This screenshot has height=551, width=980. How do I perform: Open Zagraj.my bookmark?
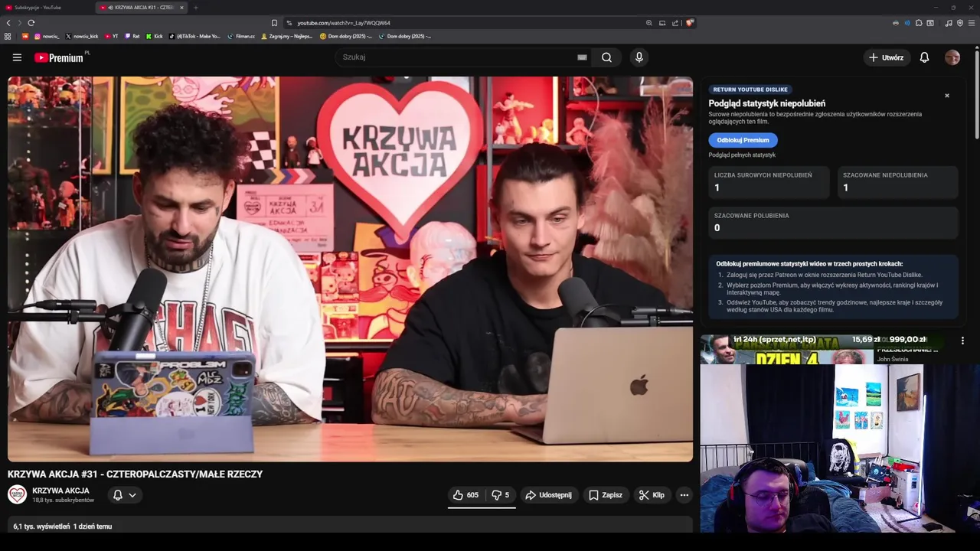287,36
